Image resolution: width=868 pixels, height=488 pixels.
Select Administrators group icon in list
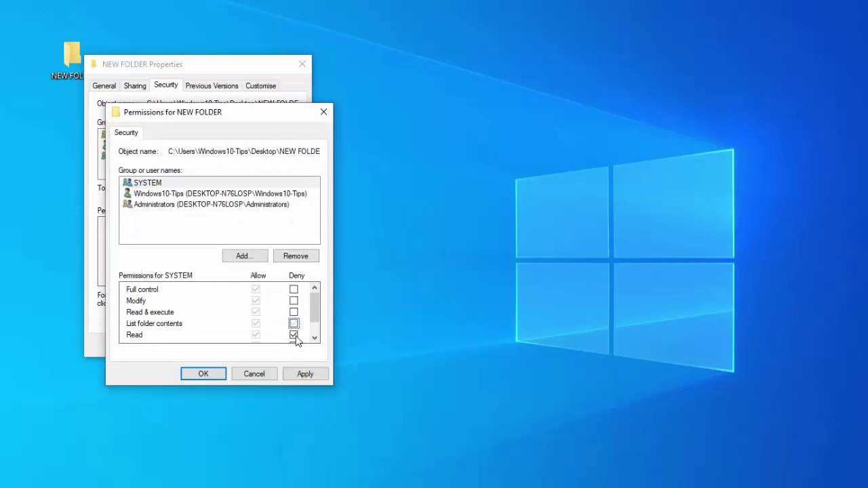coord(127,204)
